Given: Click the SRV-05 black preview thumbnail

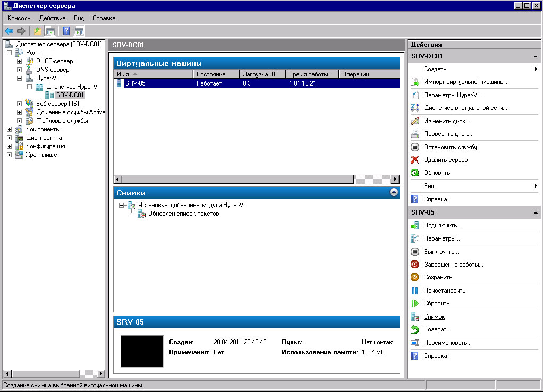Looking at the screenshot, I should tap(142, 351).
